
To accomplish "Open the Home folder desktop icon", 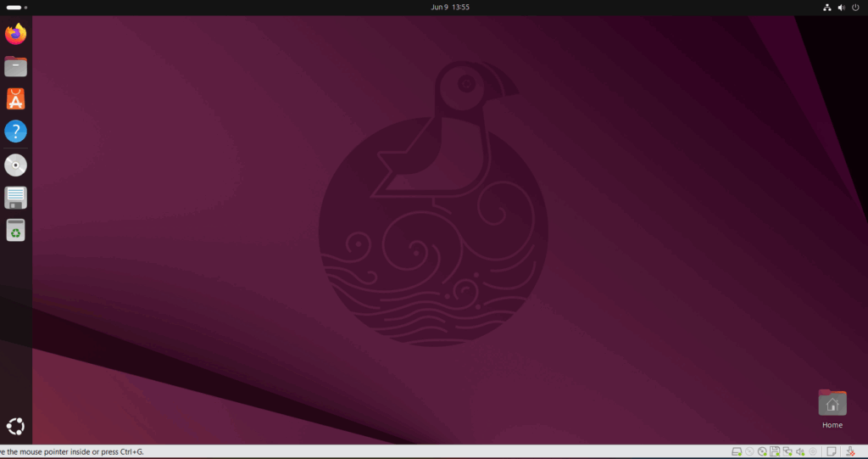I will click(x=832, y=403).
